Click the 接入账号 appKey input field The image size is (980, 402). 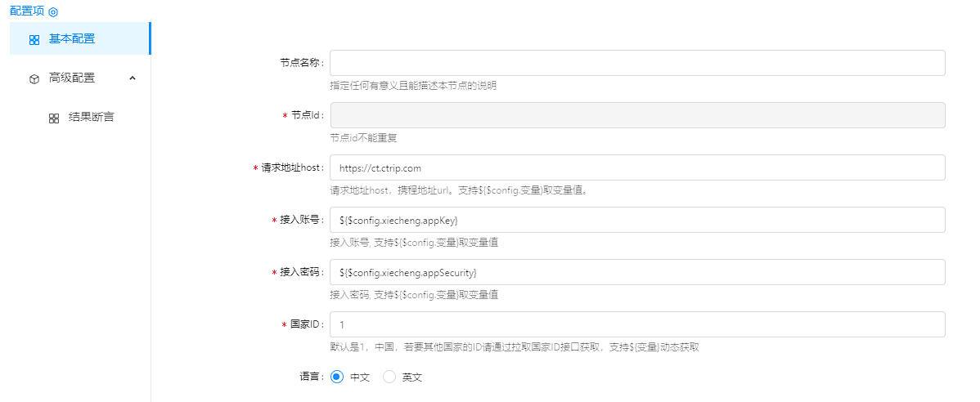pos(637,220)
